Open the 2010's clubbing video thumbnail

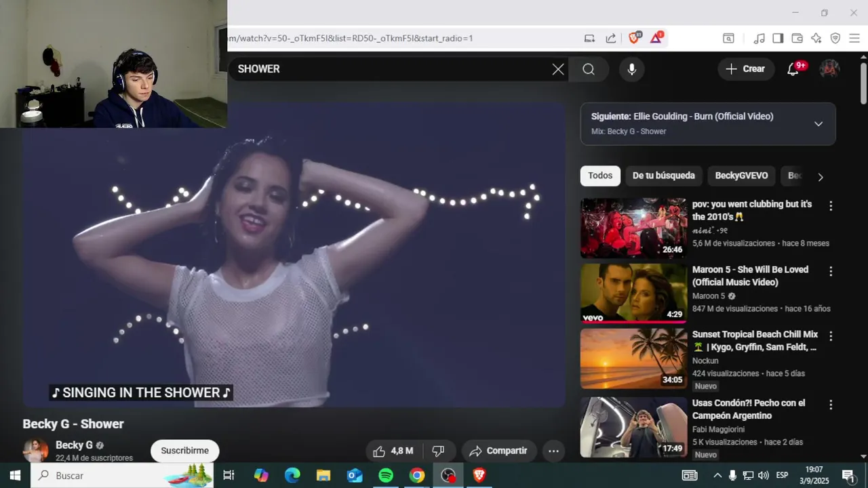(633, 228)
